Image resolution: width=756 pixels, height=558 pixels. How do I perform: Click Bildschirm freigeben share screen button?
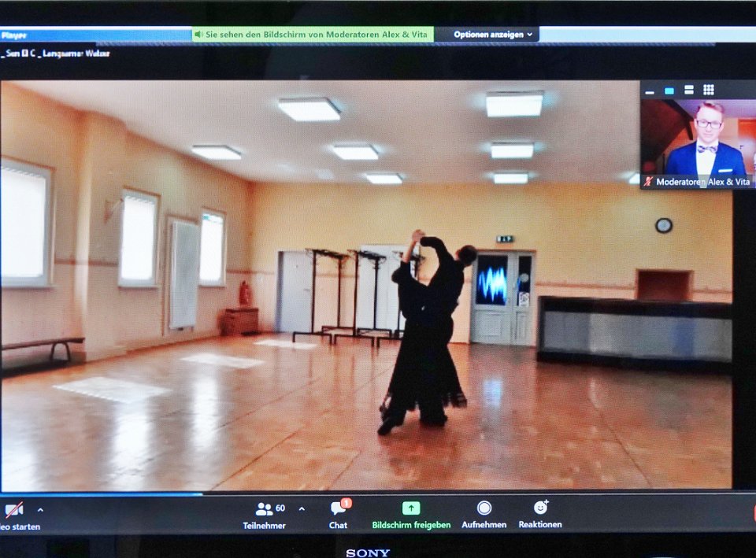(411, 516)
